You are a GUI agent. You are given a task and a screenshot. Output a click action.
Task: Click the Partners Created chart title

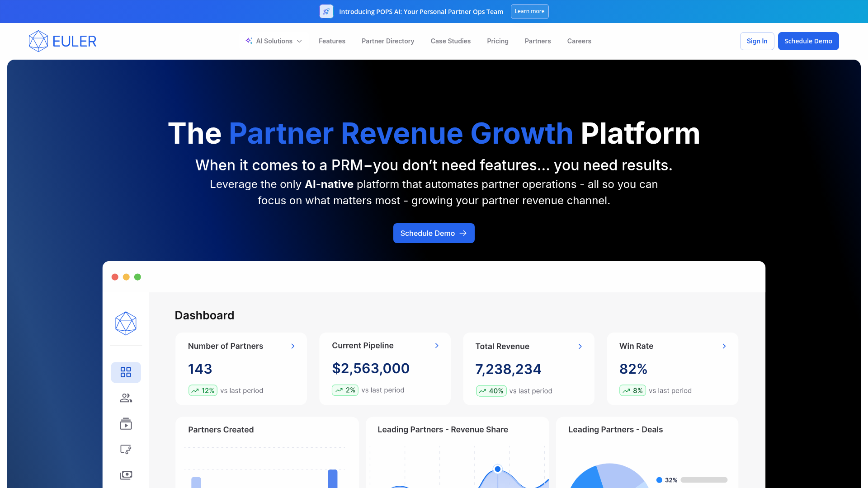click(221, 430)
